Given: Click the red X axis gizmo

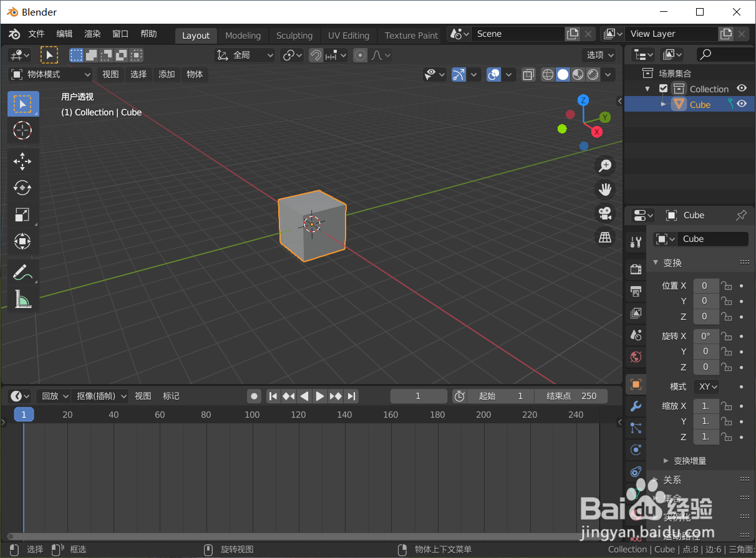Looking at the screenshot, I should pos(597,132).
